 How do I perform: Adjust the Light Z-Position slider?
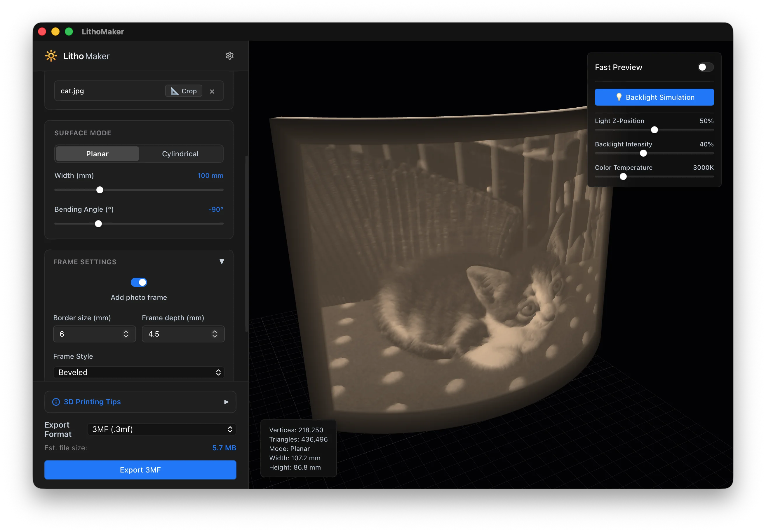[654, 130]
